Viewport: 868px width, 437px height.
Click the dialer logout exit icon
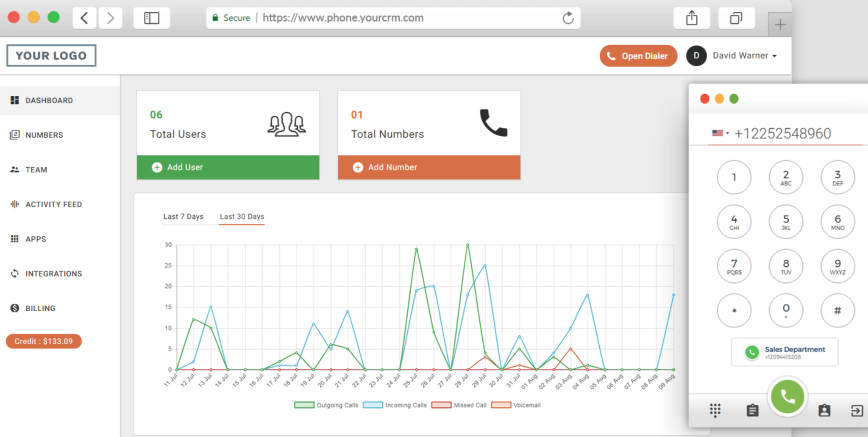pyautogui.click(x=857, y=410)
